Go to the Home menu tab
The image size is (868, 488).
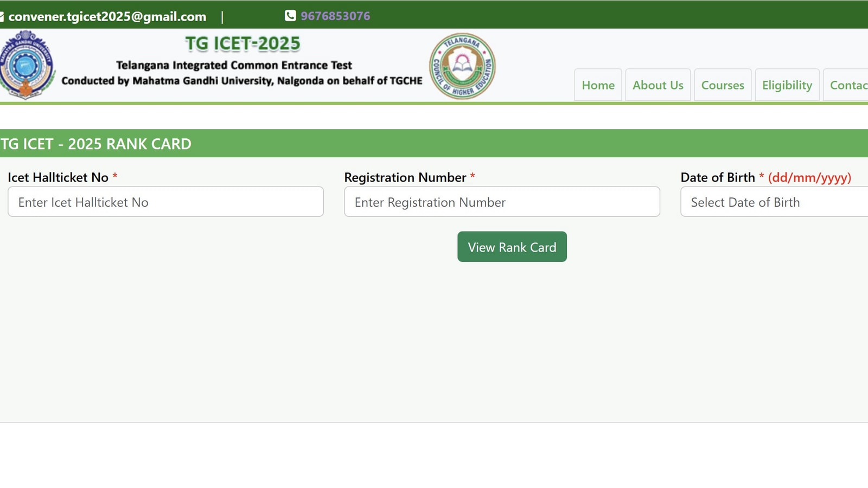coord(598,85)
